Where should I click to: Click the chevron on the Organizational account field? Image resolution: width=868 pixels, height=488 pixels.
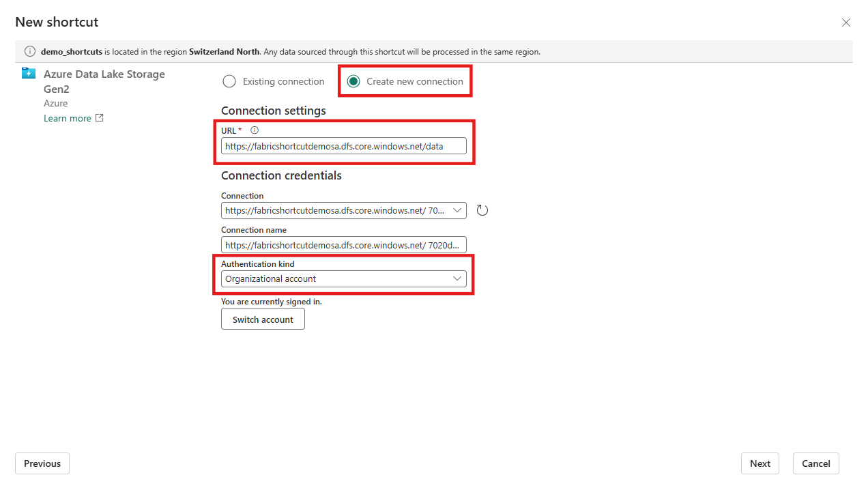click(457, 278)
